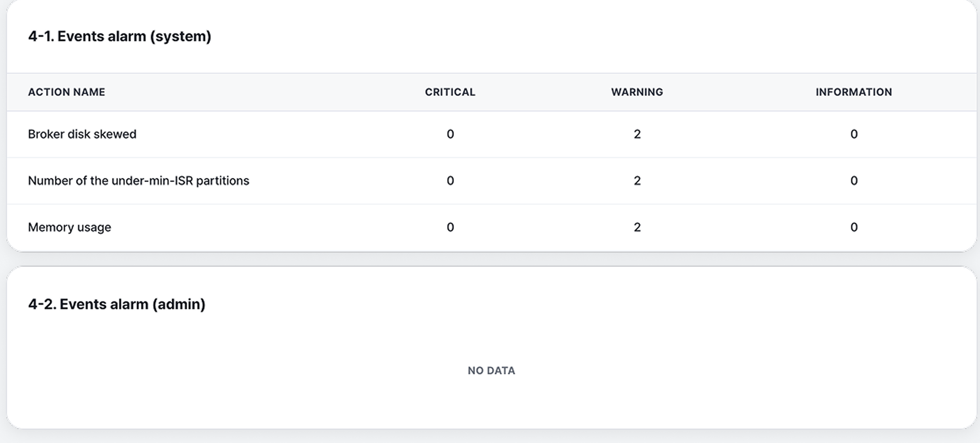The image size is (980, 443).
Task: Click under-min-ISR partitions critical count
Action: point(450,181)
